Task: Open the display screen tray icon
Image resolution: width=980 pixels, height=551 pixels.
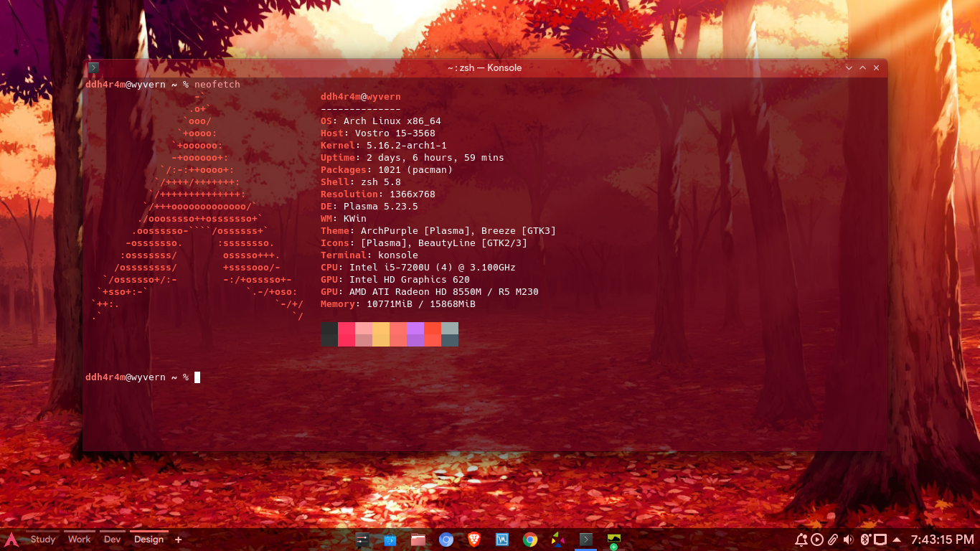Action: click(x=880, y=540)
